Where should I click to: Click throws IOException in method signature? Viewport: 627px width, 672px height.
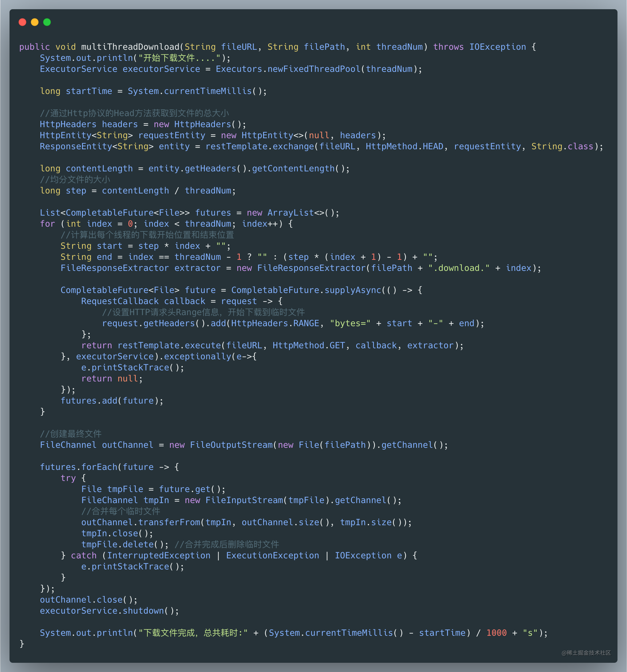pos(480,47)
